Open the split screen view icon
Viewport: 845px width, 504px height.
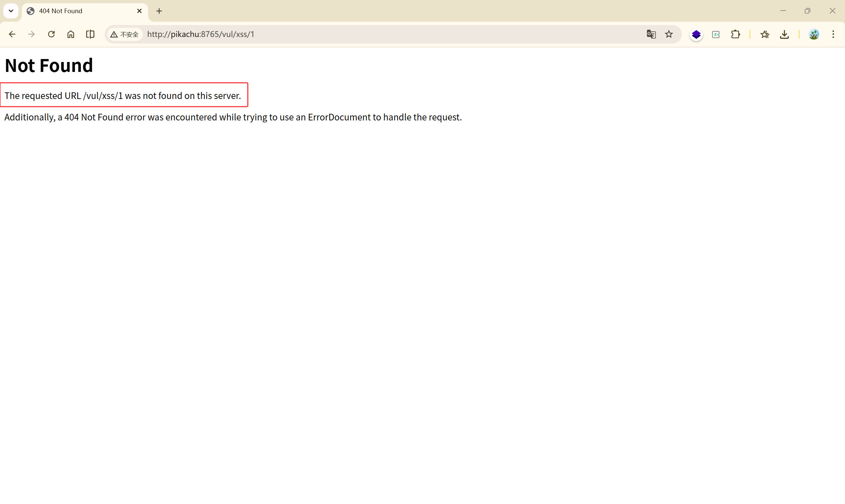click(x=90, y=34)
